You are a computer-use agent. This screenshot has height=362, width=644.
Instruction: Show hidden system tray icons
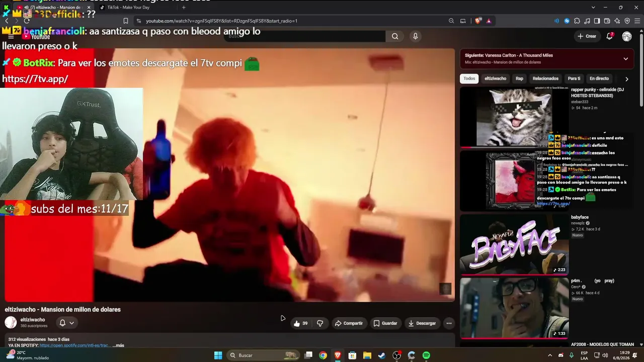[x=550, y=355]
